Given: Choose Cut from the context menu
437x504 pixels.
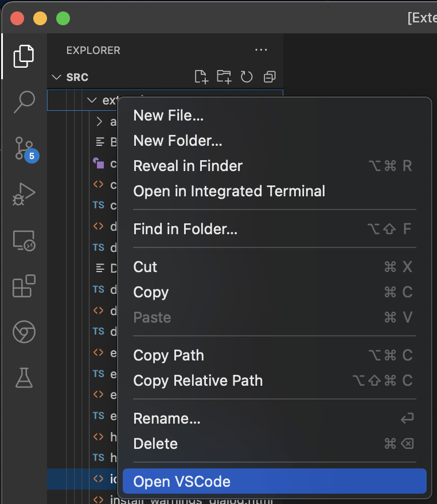Looking at the screenshot, I should click(x=275, y=267).
